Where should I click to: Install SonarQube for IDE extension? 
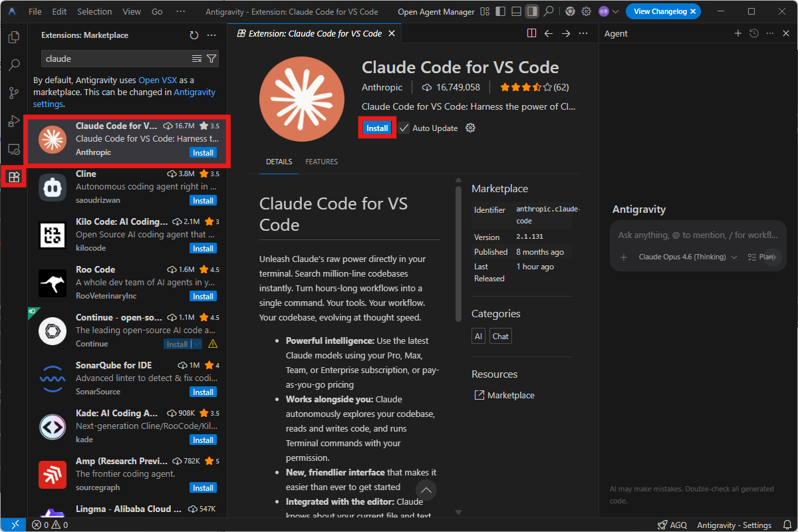click(x=203, y=392)
